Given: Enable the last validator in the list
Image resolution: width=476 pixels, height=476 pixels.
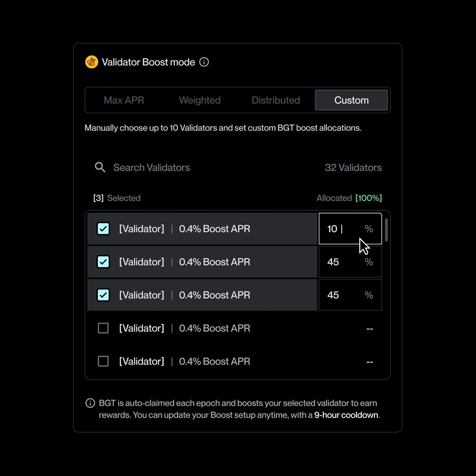Looking at the screenshot, I should [103, 361].
